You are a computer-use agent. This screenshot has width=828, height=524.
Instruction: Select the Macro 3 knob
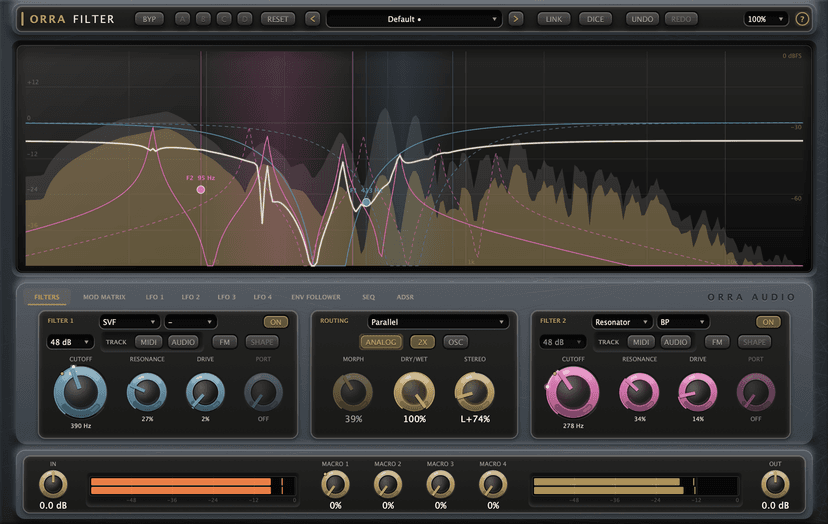[x=440, y=484]
